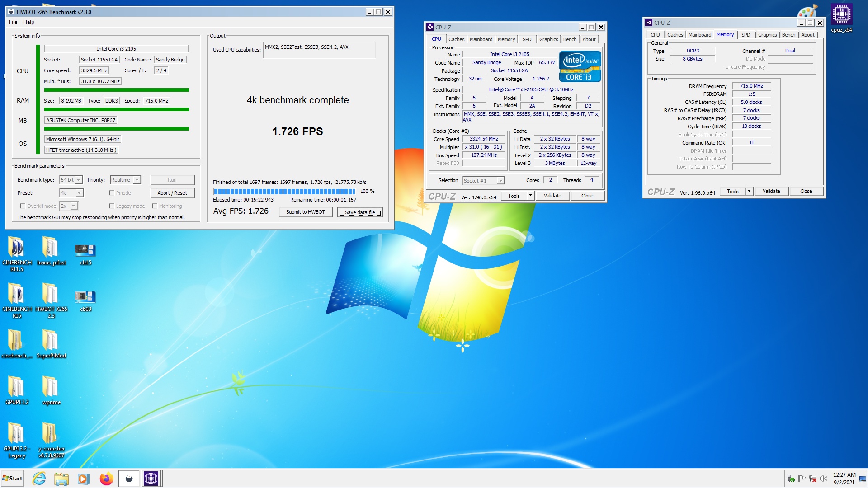Launch the cb15 desktop shortcut

(x=85, y=254)
